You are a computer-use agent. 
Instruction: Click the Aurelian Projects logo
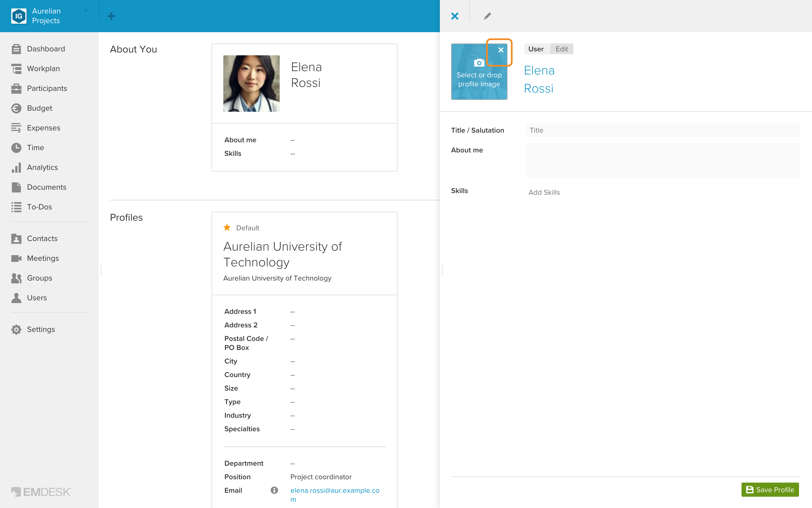click(x=19, y=16)
